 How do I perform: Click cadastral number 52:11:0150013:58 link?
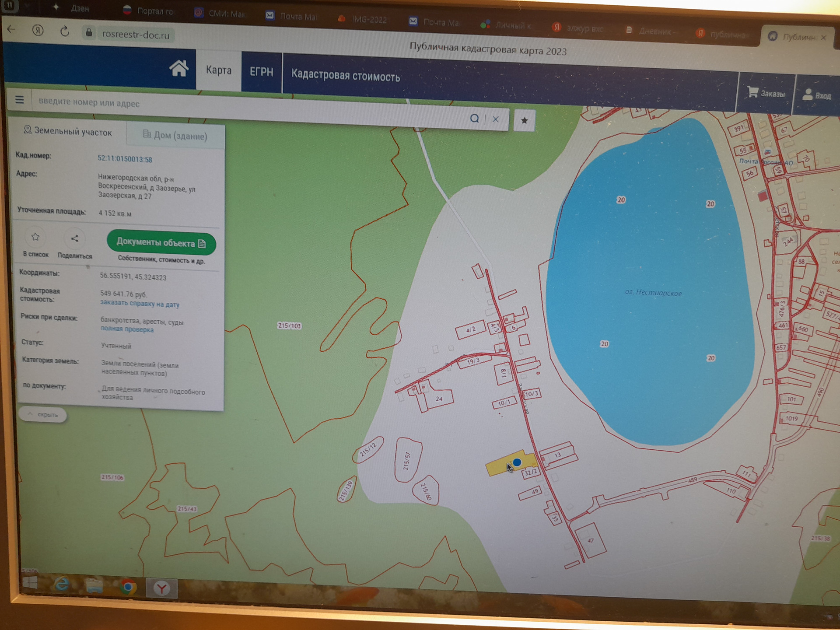point(125,159)
